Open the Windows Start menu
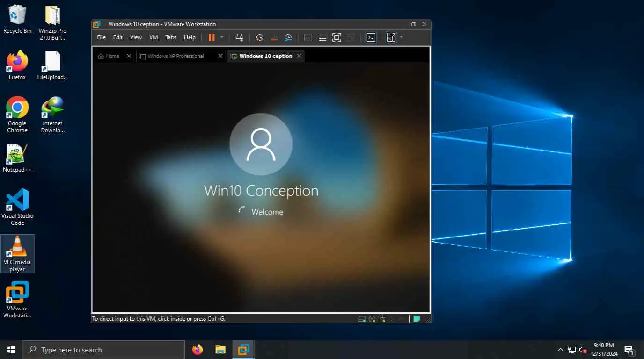 point(11,350)
